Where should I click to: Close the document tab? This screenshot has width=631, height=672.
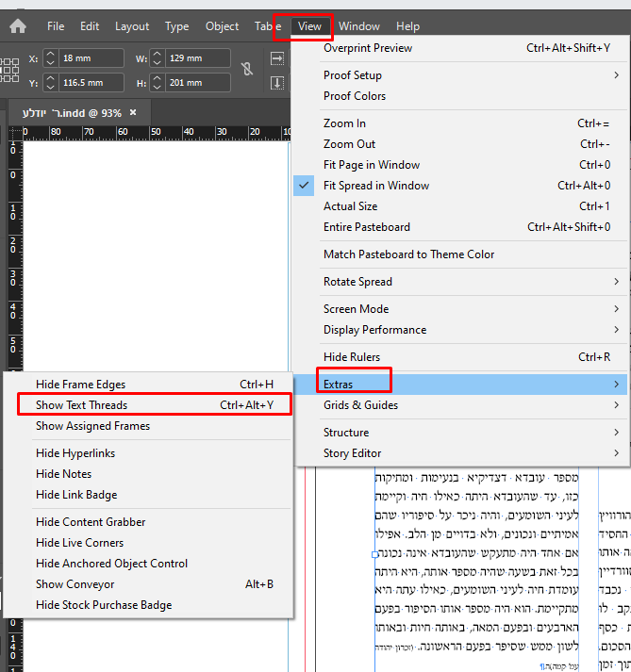click(x=133, y=112)
